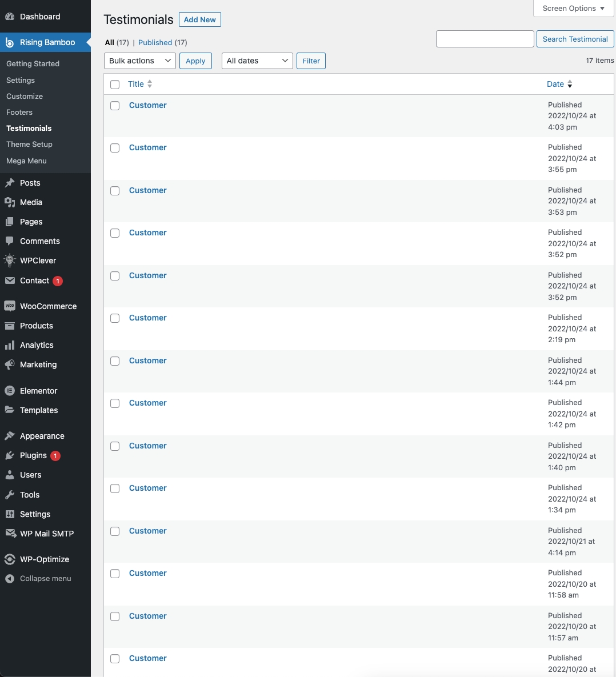
Task: Click the Analytics bar chart icon
Action: [x=10, y=345]
